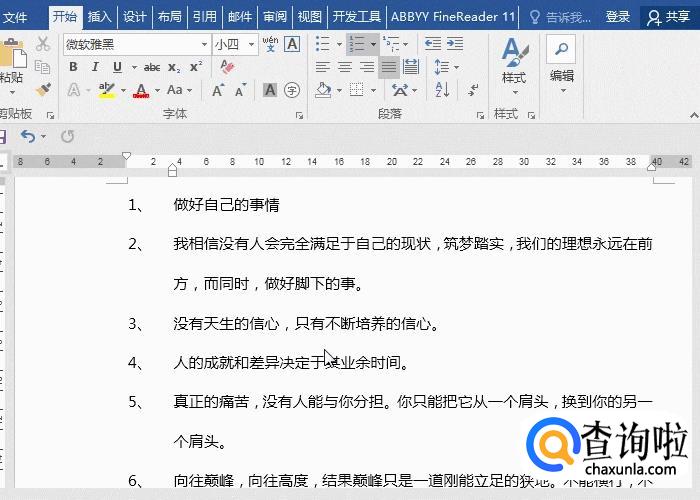Expand the numbering list style dropdown
This screenshot has height=500, width=700.
[373, 44]
